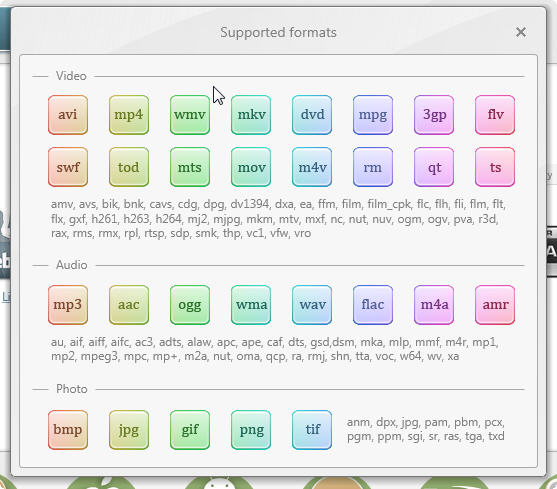This screenshot has height=489, width=557.
Task: Click the amr audio format icon
Action: click(x=495, y=305)
